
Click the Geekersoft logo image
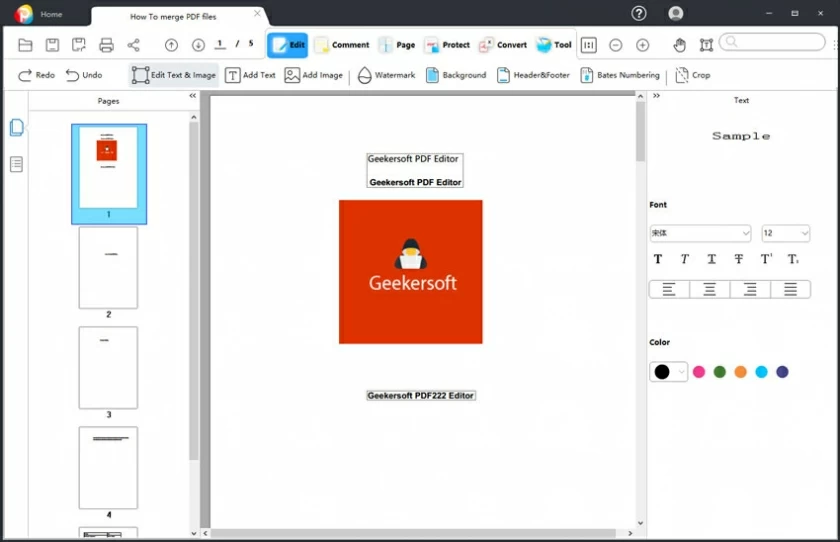410,272
